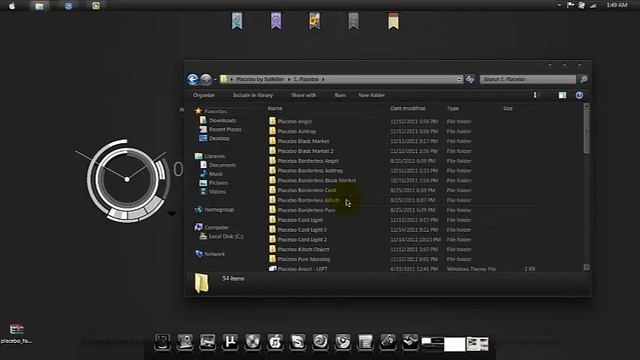Click the cream bookmark ribbon at top
This screenshot has width=640, height=360.
393,21
